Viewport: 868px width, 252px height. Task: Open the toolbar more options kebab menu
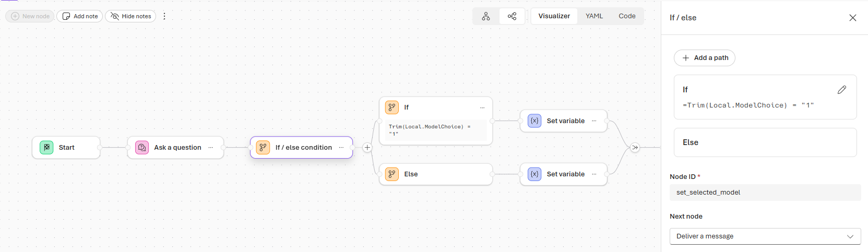pyautogui.click(x=164, y=16)
